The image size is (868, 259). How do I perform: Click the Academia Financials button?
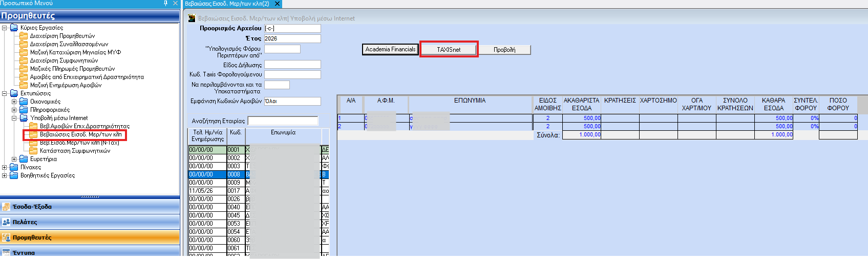tap(390, 49)
